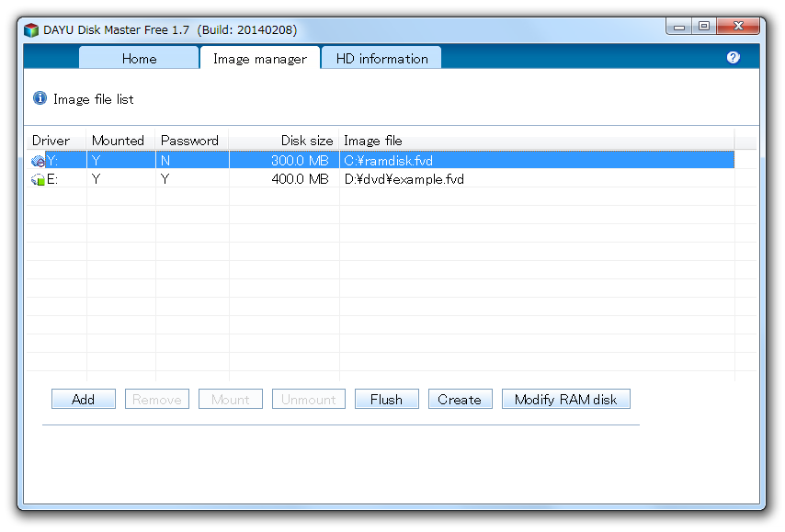The image size is (785, 532).
Task: Select the C:¥ramdisk.fvd image entry
Action: [389, 161]
